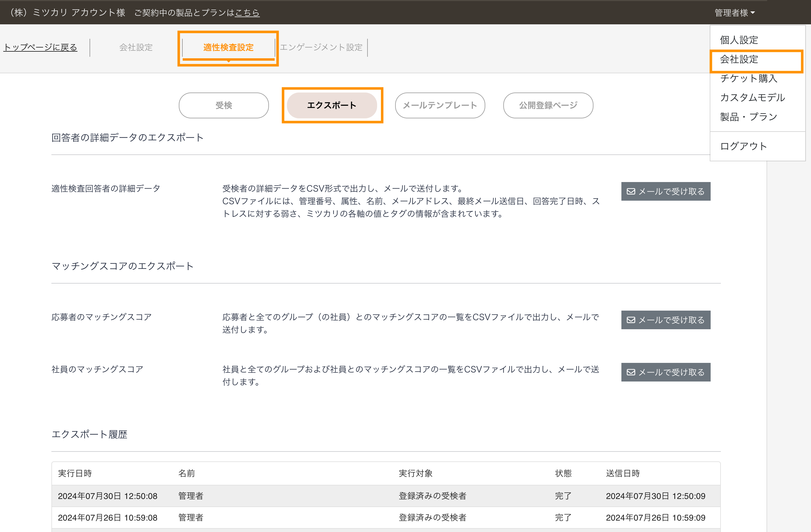
Task: Open the メールテンプレート section
Action: click(x=440, y=105)
